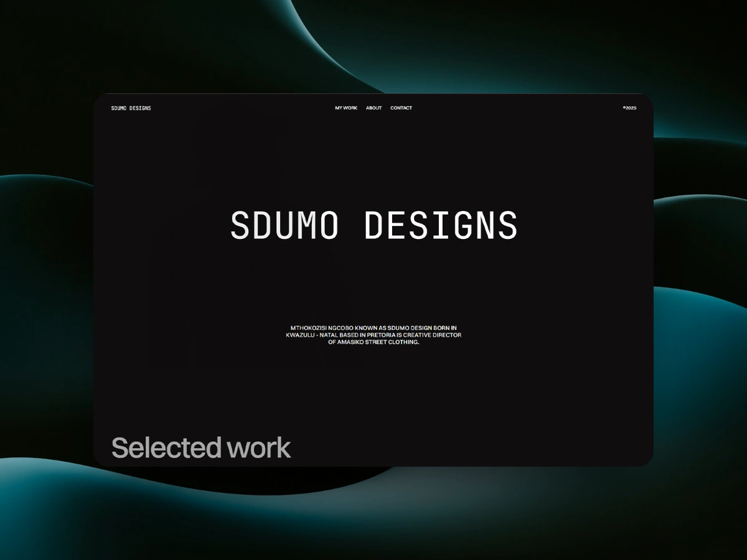Viewport: 747px width, 560px height.
Task: Click the large SDUMO DESIGNS hero title
Action: tap(374, 225)
